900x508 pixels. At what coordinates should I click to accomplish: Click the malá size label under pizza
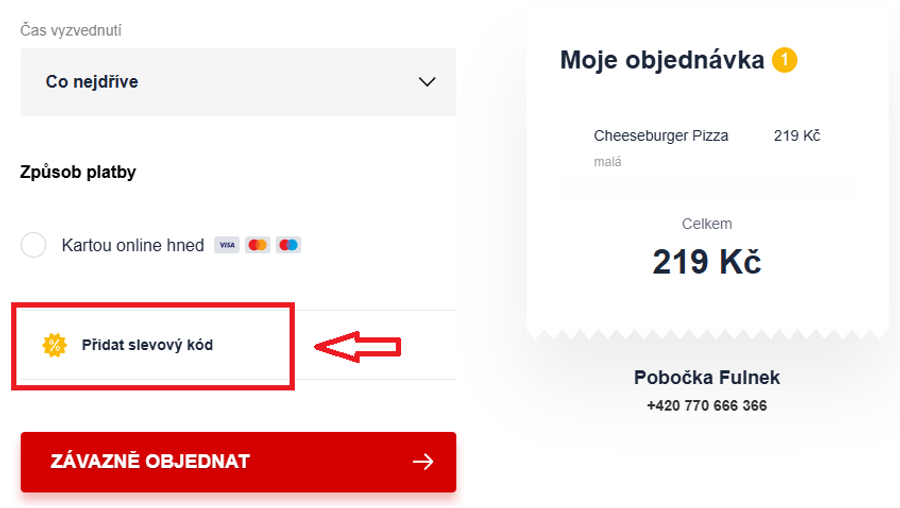[607, 161]
